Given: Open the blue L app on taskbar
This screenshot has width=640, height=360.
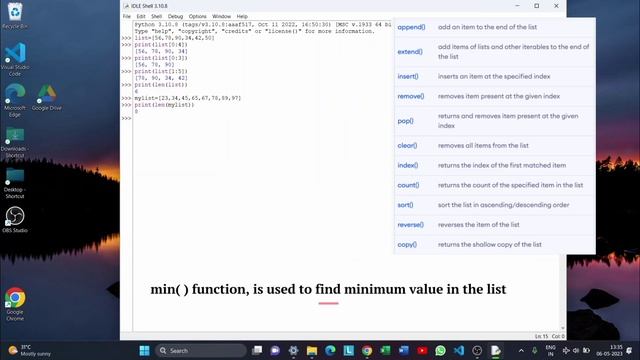Looking at the screenshot, I should point(349,351).
